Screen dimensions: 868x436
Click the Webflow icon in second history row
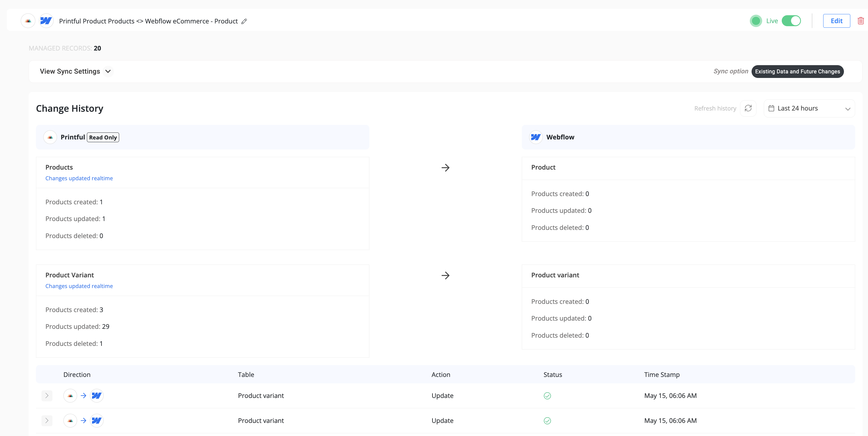tap(97, 420)
